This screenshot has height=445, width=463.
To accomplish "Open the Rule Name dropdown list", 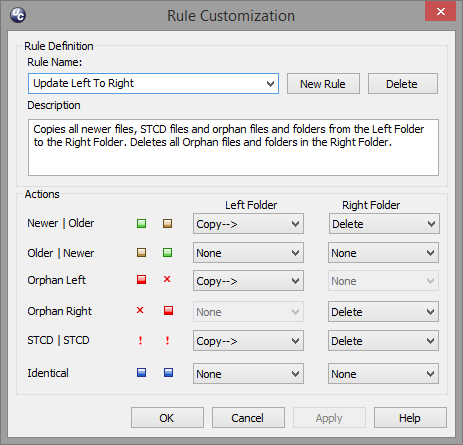I will pos(153,84).
